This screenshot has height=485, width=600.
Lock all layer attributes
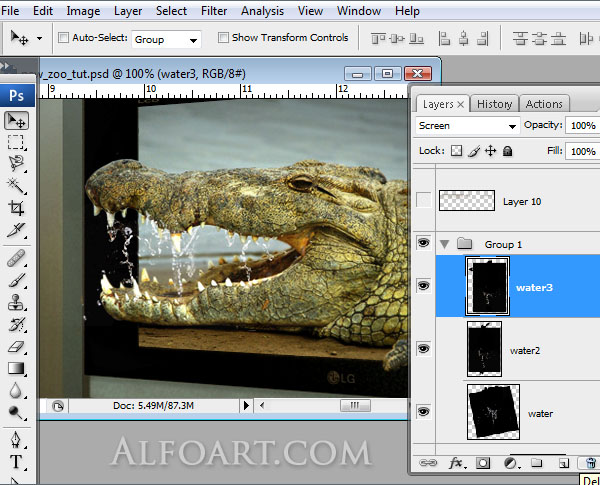point(507,151)
